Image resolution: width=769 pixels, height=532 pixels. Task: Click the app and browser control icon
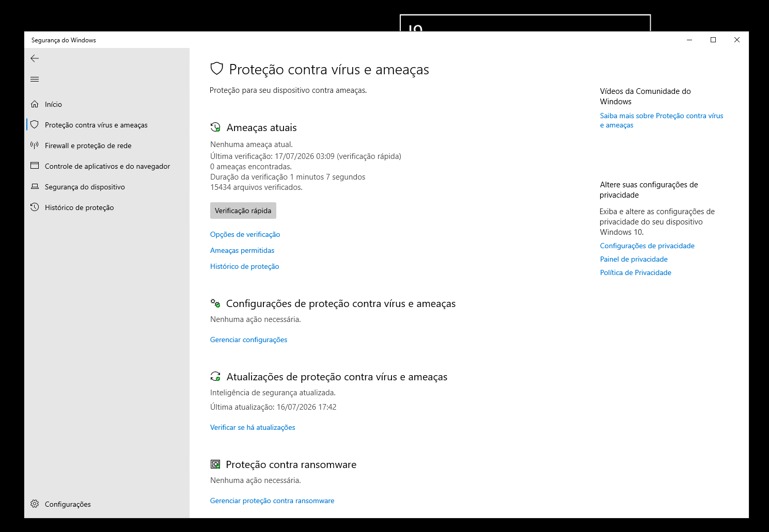tap(35, 166)
